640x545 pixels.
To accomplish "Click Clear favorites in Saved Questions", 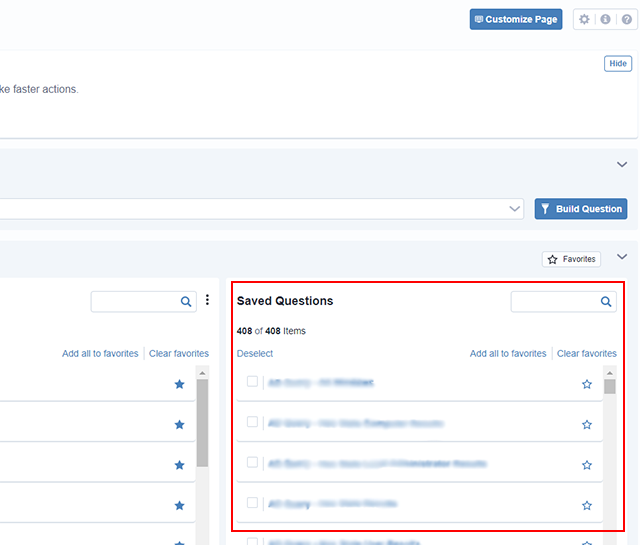I will (x=586, y=353).
